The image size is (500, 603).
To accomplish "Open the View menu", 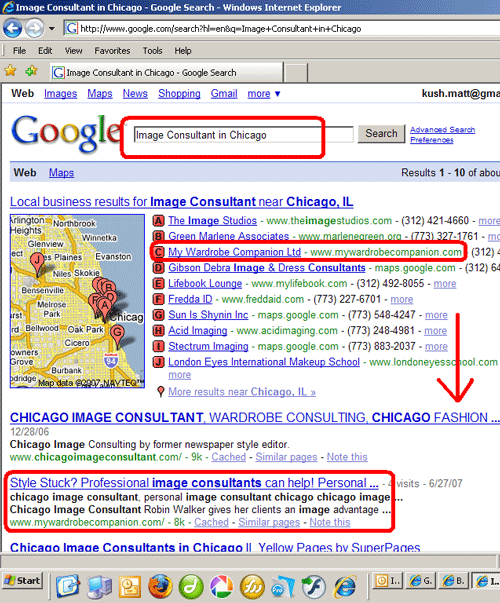I will click(73, 51).
